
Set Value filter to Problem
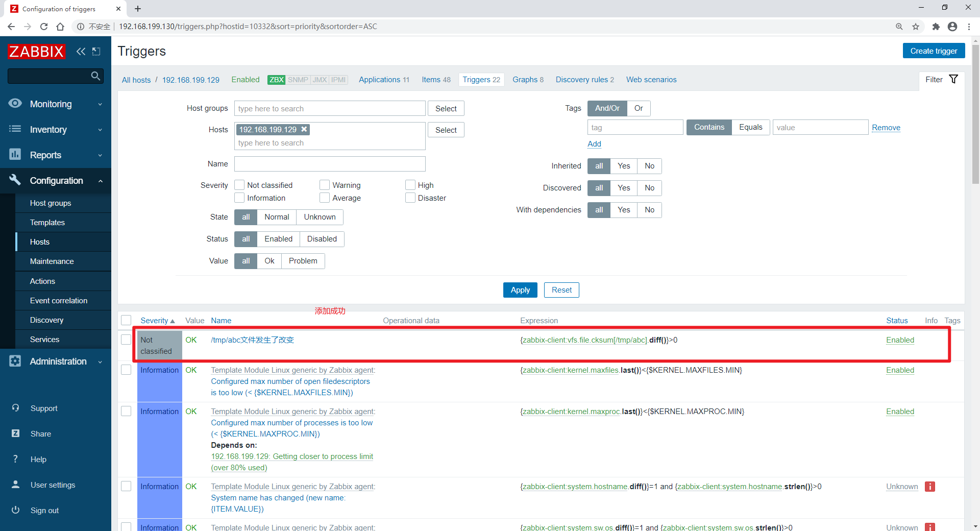pyautogui.click(x=303, y=261)
